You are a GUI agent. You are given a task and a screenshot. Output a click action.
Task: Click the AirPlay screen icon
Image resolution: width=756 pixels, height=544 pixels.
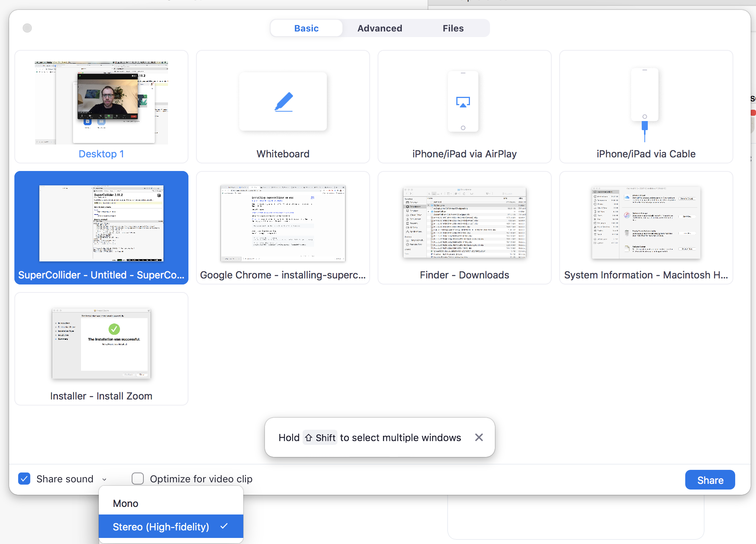[463, 101]
